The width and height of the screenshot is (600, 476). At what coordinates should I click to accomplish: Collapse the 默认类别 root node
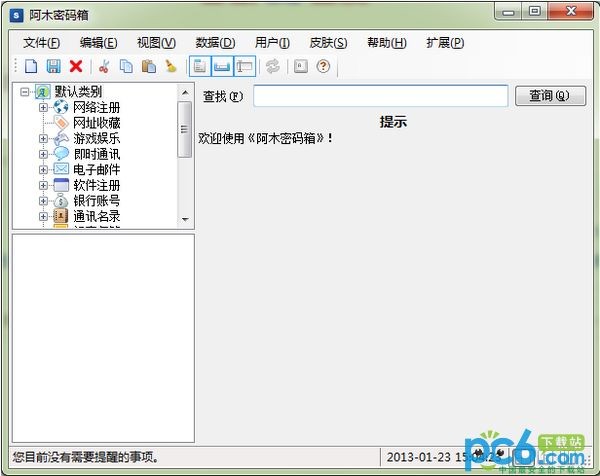[x=25, y=92]
